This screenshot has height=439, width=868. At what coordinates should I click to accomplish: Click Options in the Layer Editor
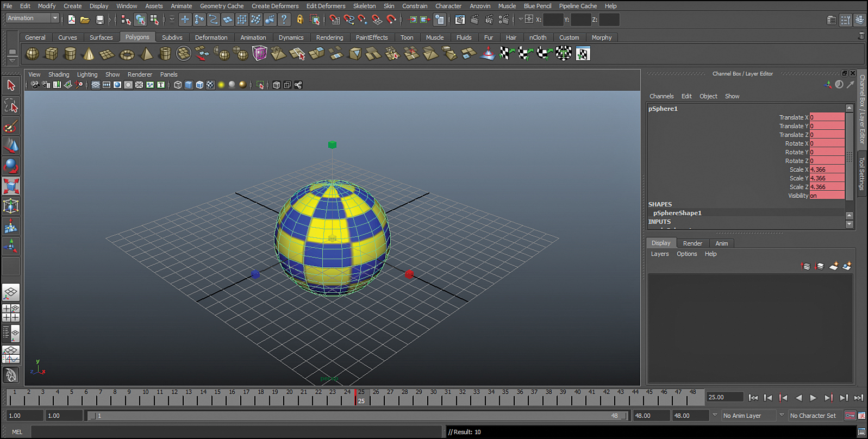click(686, 254)
